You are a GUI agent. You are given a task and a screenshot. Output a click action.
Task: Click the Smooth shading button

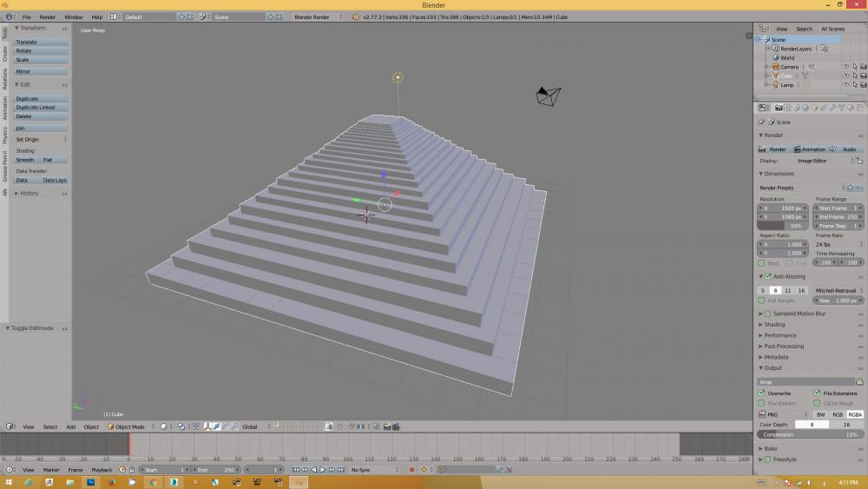[x=26, y=160]
